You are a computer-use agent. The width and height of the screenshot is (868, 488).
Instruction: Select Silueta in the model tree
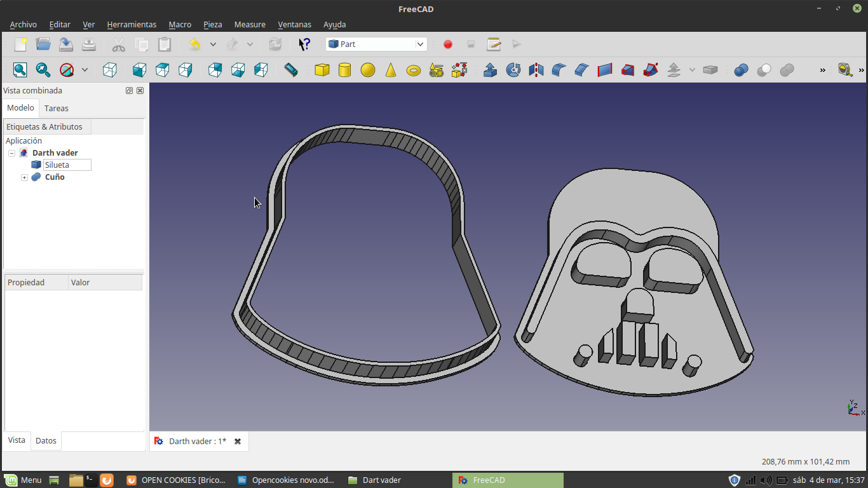point(57,165)
